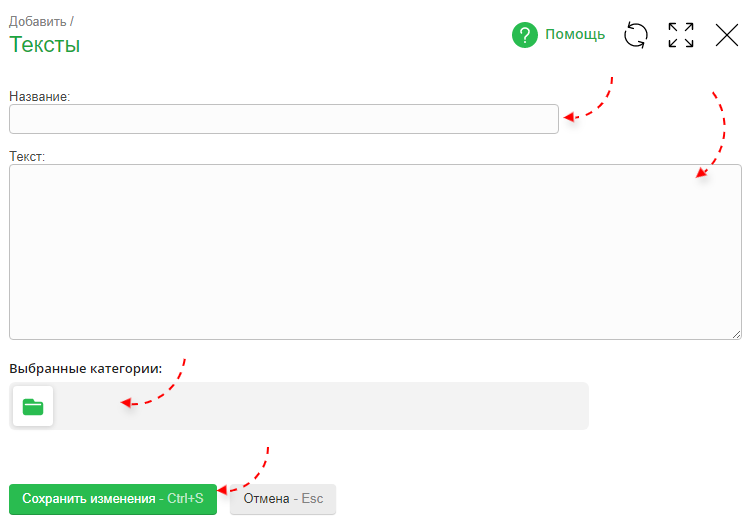Focus the Название input field
Image resolution: width=753 pixels, height=529 pixels.
283,119
